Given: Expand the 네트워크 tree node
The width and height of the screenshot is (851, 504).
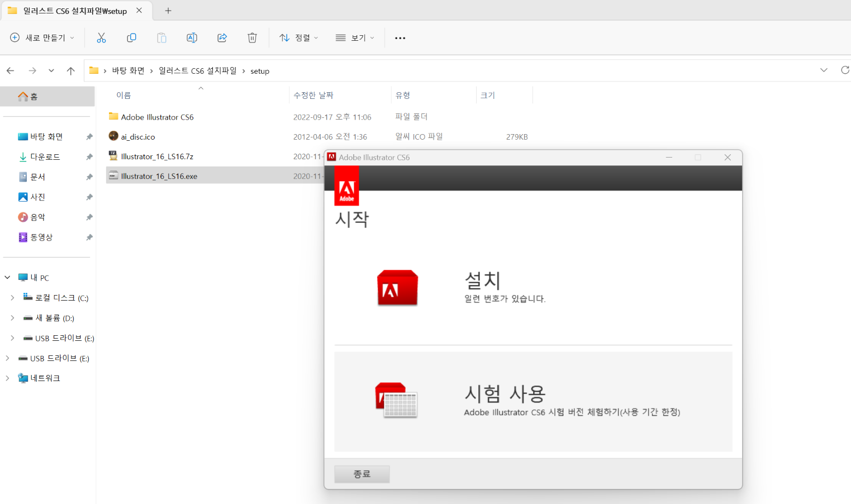Looking at the screenshot, I should [x=7, y=378].
